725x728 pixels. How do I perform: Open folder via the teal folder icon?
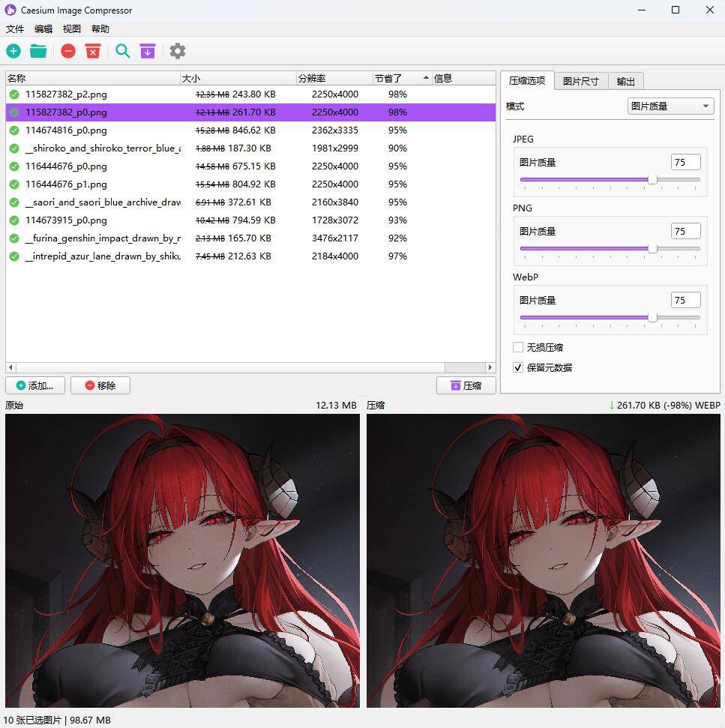coord(38,51)
